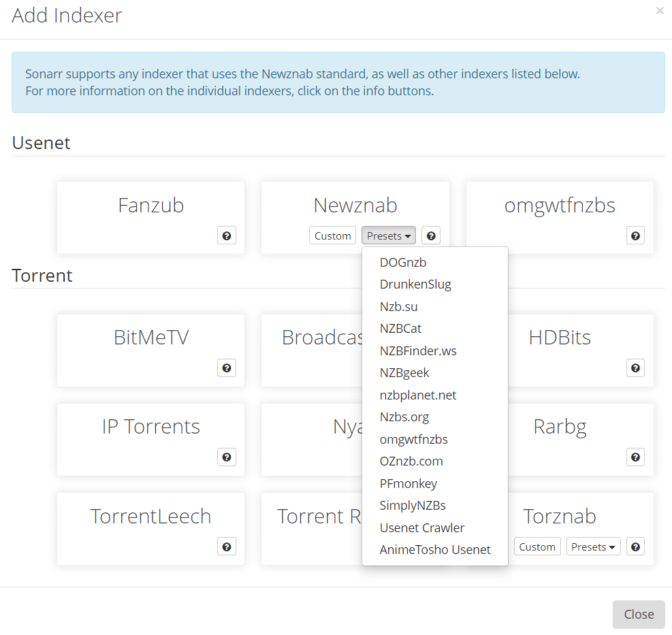
Task: Select the Broadcas... indexer card
Action: pyautogui.click(x=312, y=351)
